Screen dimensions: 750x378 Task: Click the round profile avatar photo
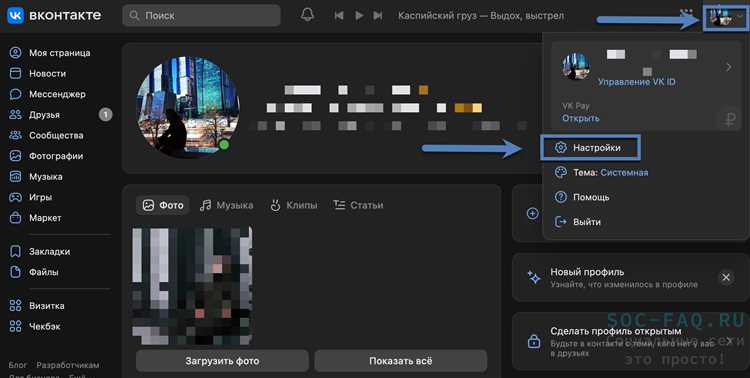tap(188, 108)
